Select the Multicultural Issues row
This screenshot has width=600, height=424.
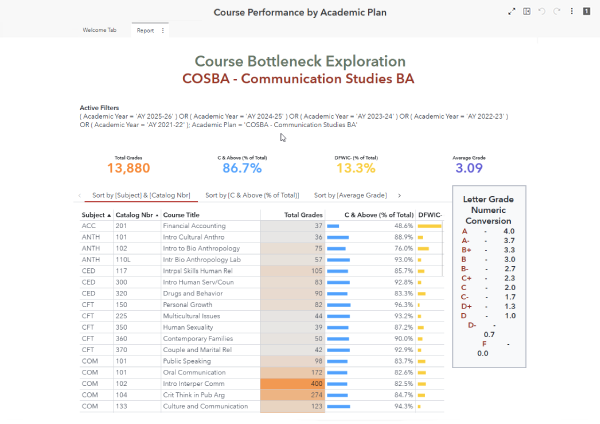tap(262, 316)
